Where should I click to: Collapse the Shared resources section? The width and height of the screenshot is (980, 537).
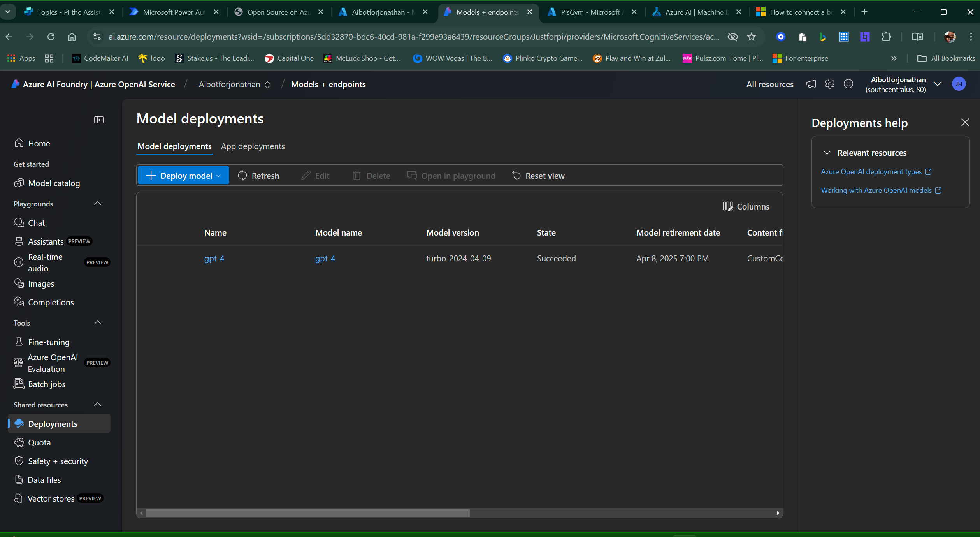(98, 405)
